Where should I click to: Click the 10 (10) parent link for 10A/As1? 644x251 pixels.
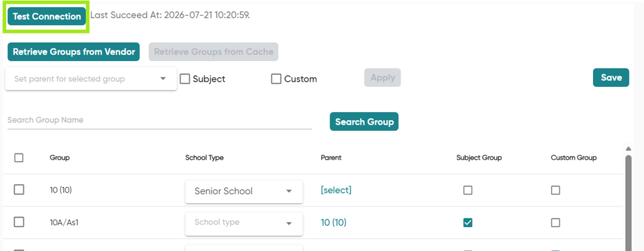(333, 223)
